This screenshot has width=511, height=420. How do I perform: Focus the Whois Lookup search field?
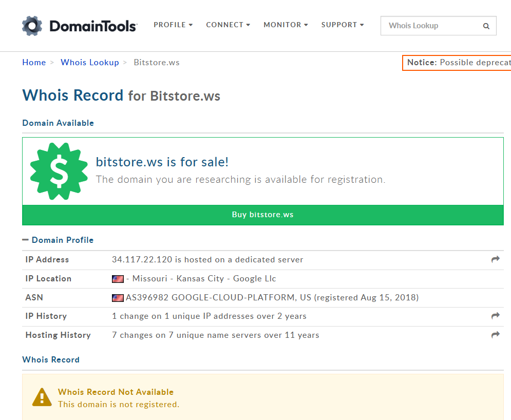pyautogui.click(x=431, y=26)
